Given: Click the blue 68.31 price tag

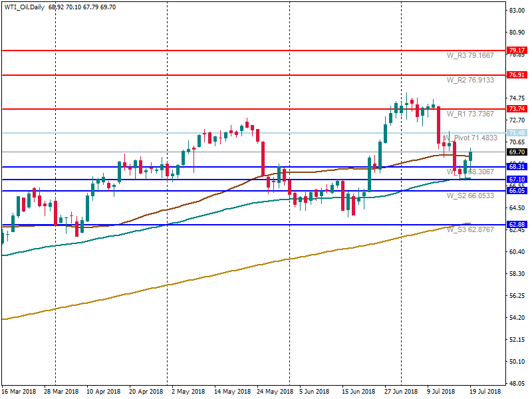Looking at the screenshot, I should tap(517, 167).
